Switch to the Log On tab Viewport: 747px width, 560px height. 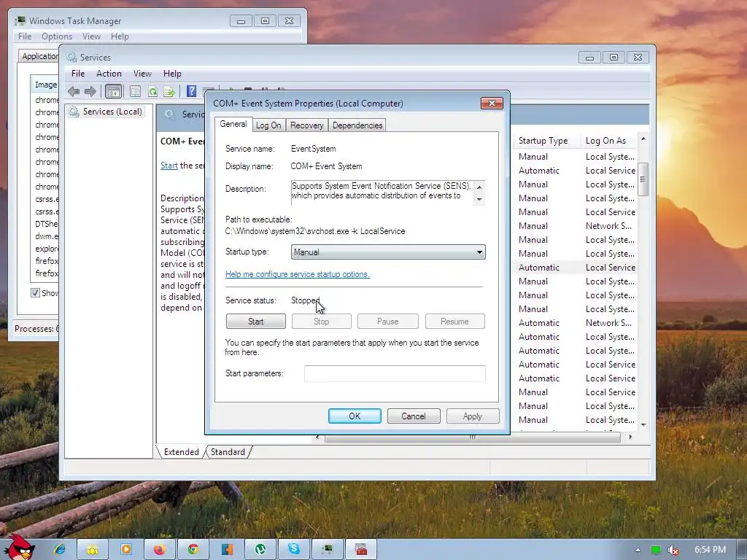[268, 125]
